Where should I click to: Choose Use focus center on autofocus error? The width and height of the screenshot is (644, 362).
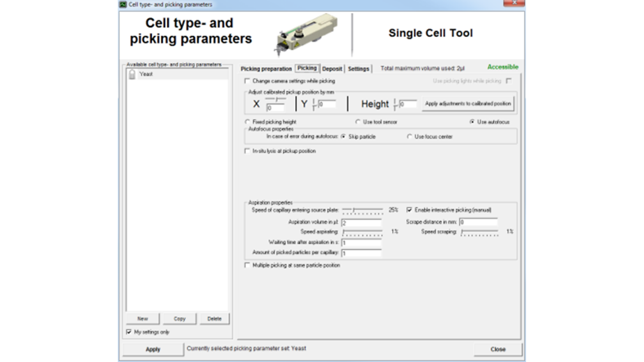[410, 137]
